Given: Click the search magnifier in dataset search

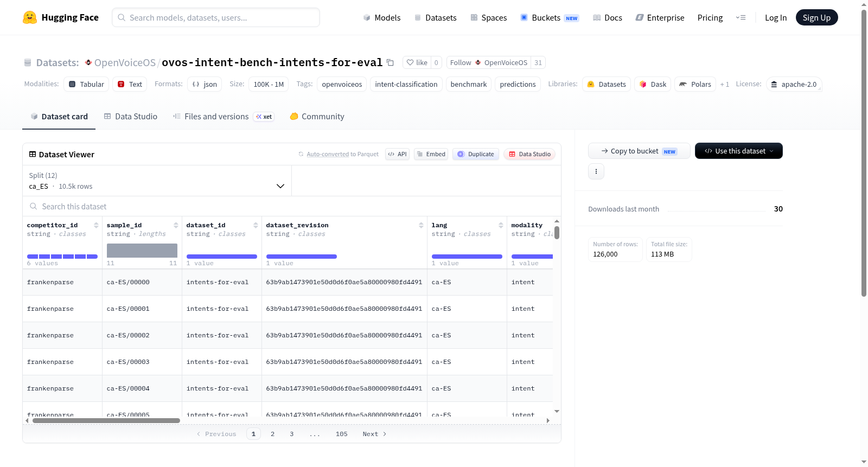Looking at the screenshot, I should (x=34, y=206).
